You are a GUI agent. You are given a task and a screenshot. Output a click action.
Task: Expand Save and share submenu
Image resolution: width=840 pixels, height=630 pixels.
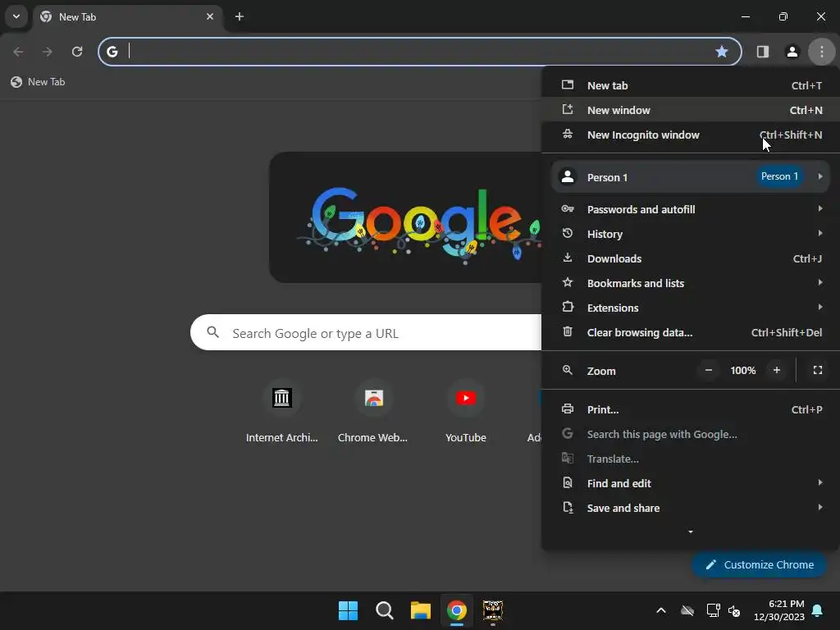(x=691, y=509)
